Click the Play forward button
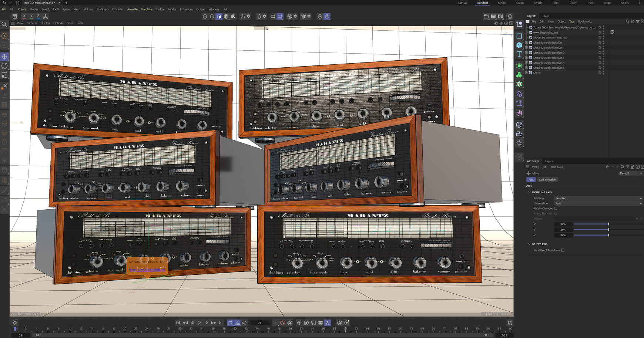Viewport: 644px width, 338px height. point(199,323)
